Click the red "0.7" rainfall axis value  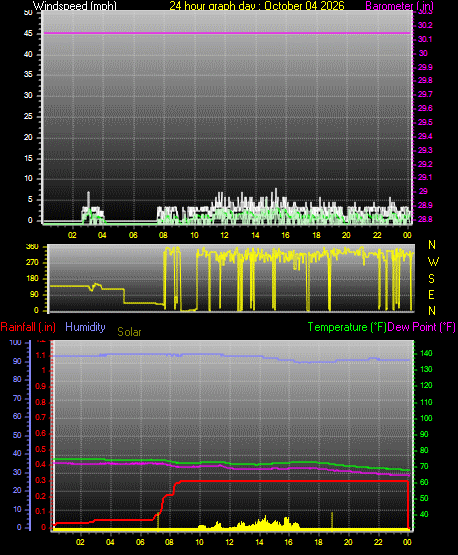[x=41, y=418]
